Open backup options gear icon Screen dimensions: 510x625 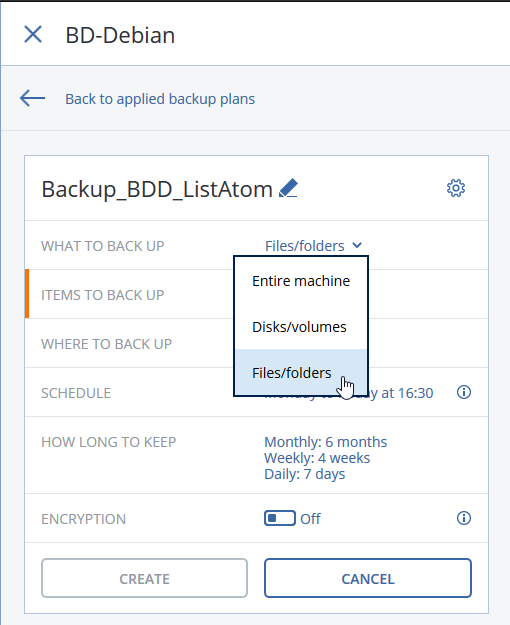click(x=456, y=188)
